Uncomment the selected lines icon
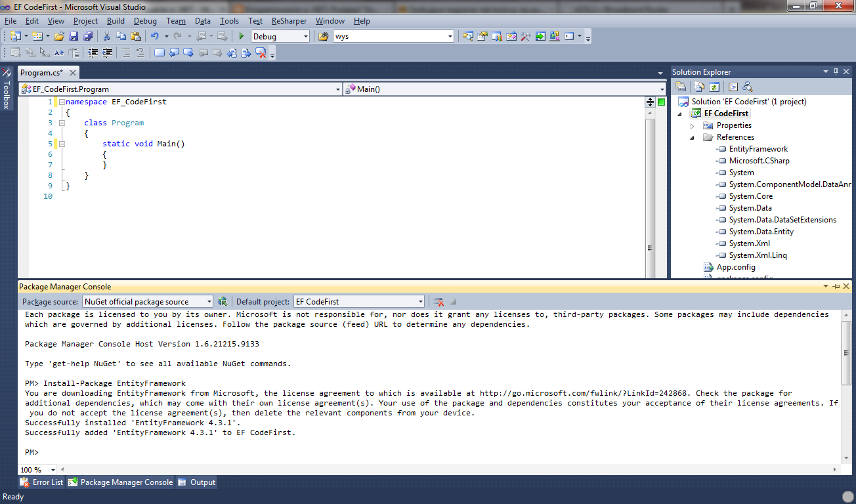Screen dimensions: 856x504 click(139, 52)
